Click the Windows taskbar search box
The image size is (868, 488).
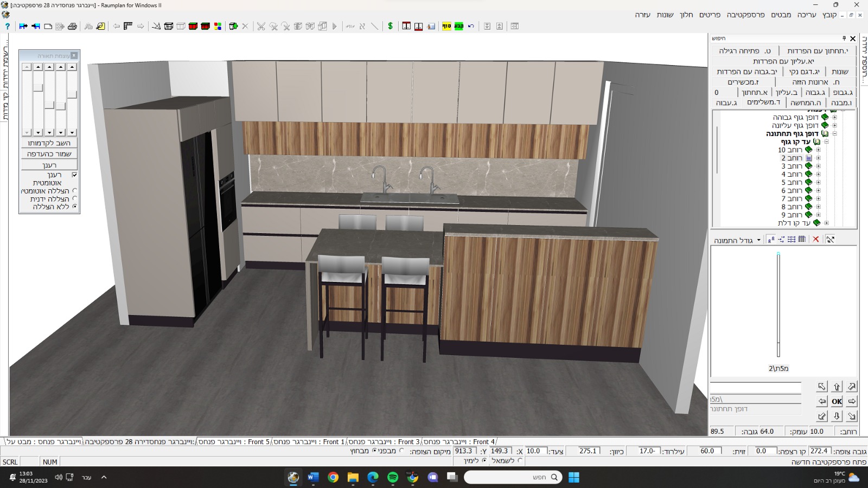(513, 477)
